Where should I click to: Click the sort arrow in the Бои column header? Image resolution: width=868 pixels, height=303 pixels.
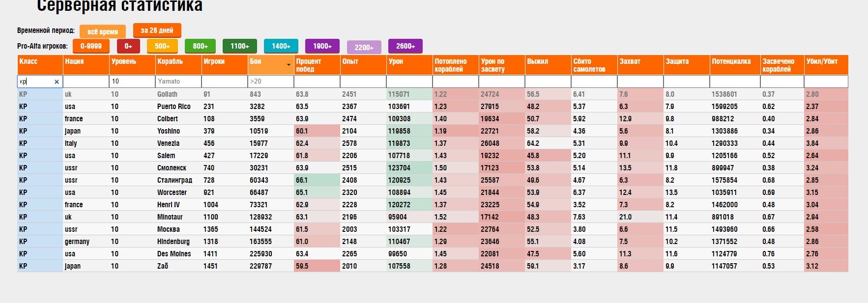click(x=289, y=65)
